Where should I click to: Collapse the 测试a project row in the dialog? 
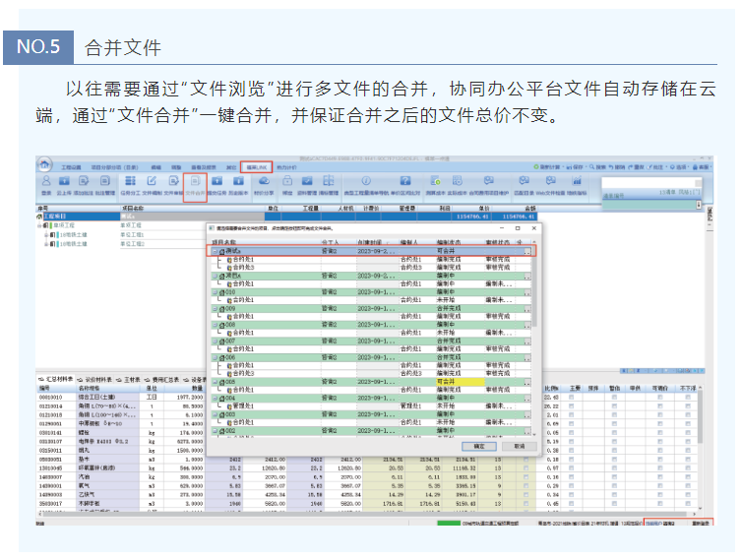pyautogui.click(x=215, y=251)
